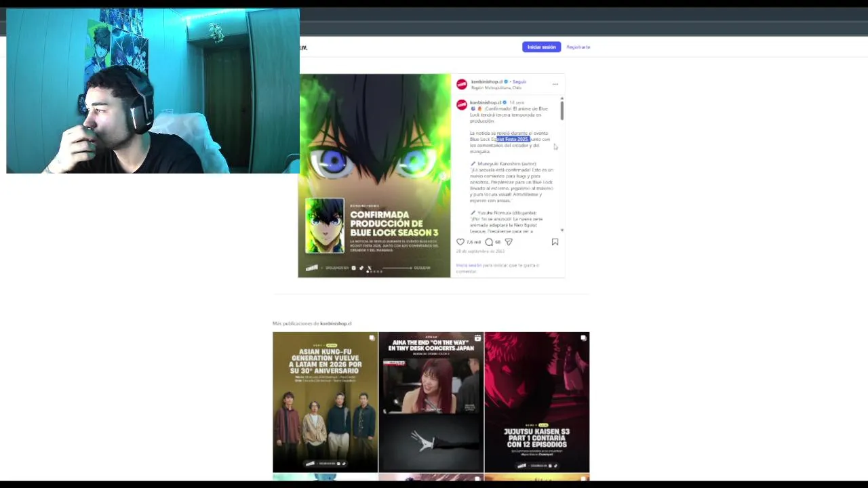Open the Aina The End Tiny Desk reel thumbnail
Image resolution: width=868 pixels, height=488 pixels.
[431, 402]
